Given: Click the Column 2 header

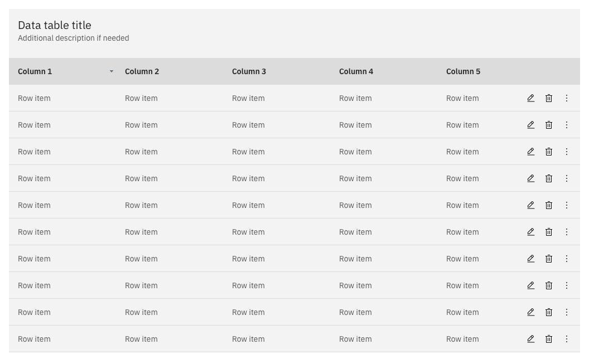Looking at the screenshot, I should (x=142, y=71).
